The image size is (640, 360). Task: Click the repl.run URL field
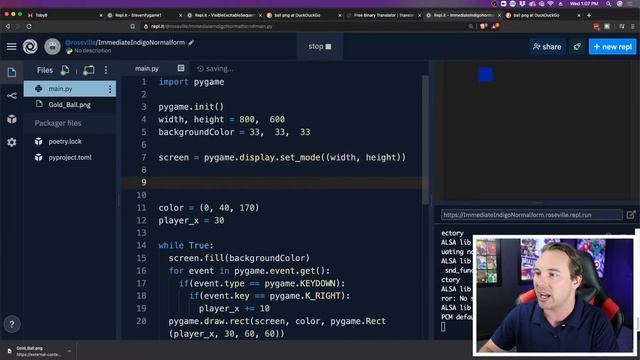coord(531,215)
